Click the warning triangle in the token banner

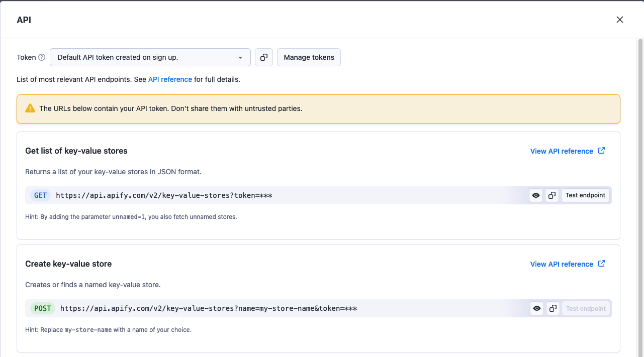tap(30, 108)
